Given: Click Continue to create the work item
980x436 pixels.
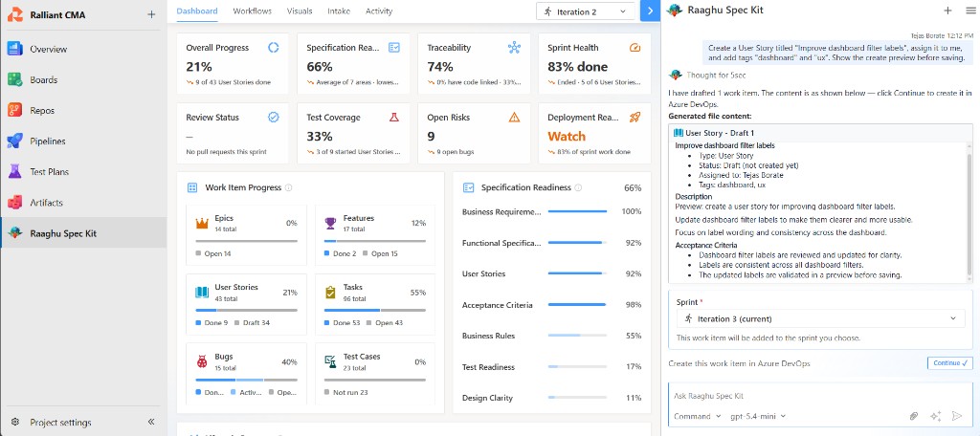Looking at the screenshot, I should [949, 363].
